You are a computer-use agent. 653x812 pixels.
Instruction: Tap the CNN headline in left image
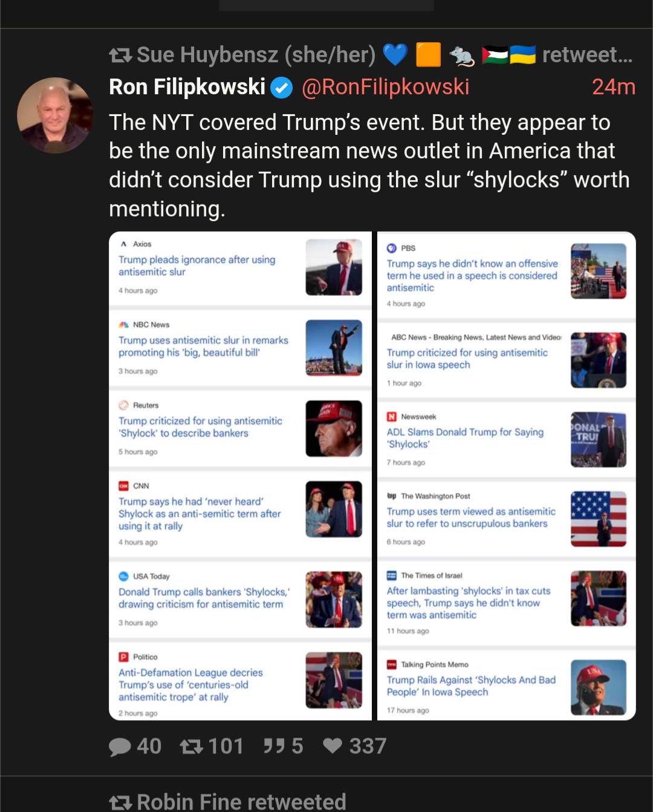coord(200,514)
